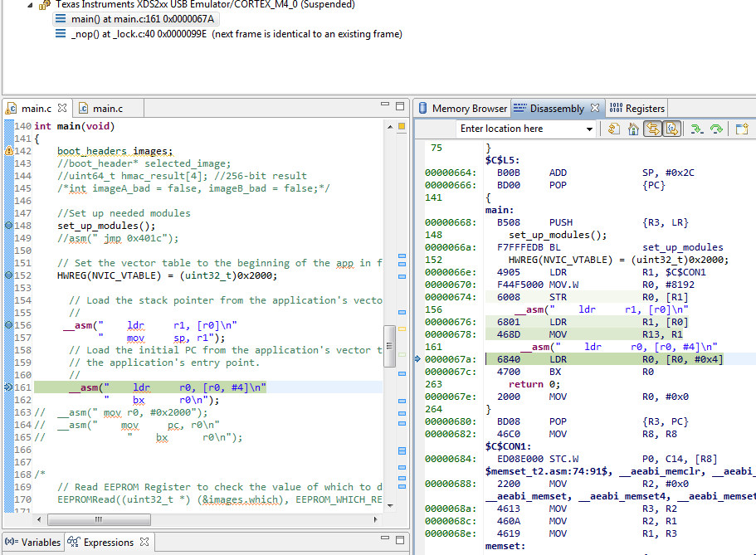Switch to the Memory Browser tab
Image resolution: width=756 pixels, height=555 pixels.
[462, 108]
